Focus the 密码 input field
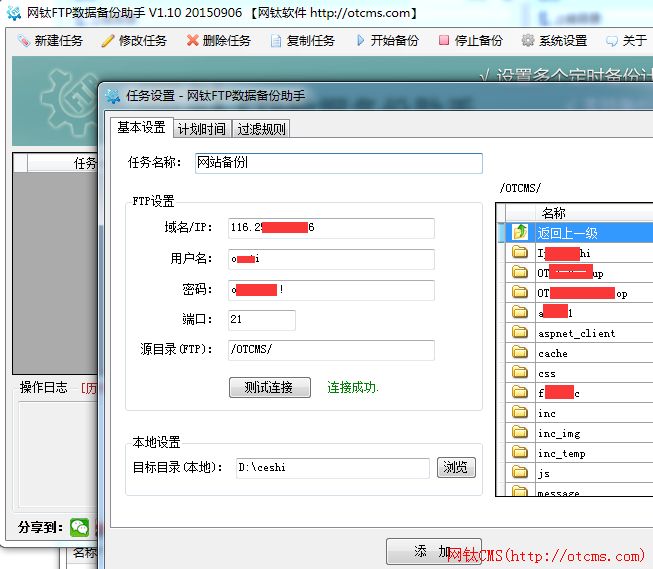Viewport: 653px width, 569px height. (331, 290)
